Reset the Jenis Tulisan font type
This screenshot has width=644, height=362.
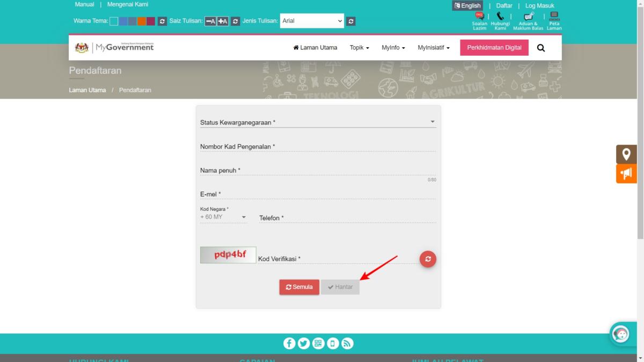coord(351,21)
